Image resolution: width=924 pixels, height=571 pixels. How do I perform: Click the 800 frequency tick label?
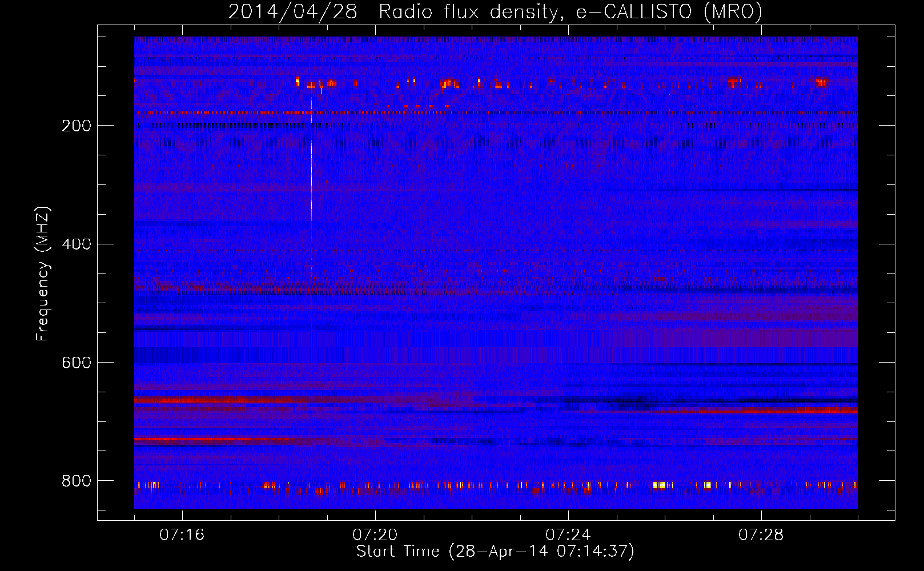pyautogui.click(x=77, y=481)
